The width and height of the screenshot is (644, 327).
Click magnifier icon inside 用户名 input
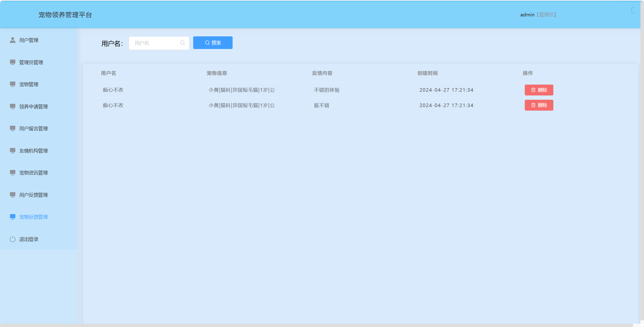[182, 43]
